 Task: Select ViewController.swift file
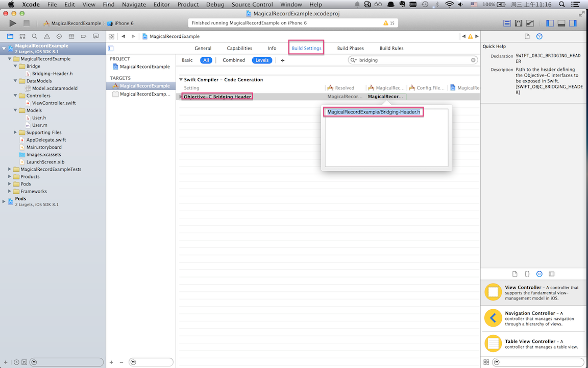coord(54,103)
